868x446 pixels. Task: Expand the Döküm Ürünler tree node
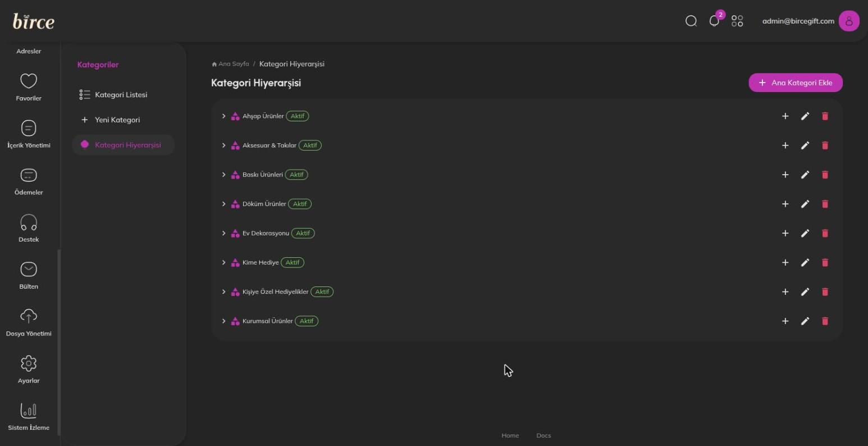223,204
